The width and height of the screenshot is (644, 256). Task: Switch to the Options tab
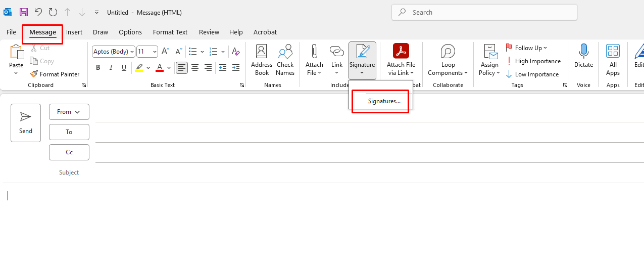tap(130, 32)
